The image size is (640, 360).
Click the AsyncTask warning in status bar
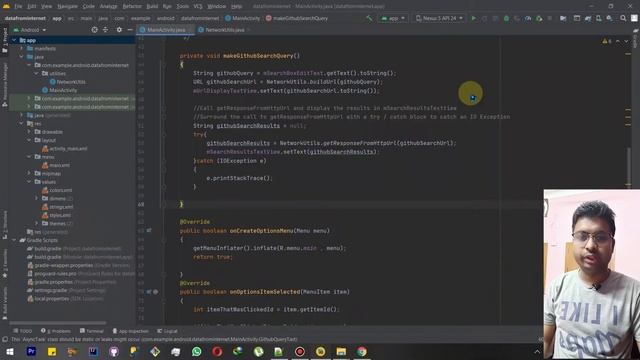point(154,340)
